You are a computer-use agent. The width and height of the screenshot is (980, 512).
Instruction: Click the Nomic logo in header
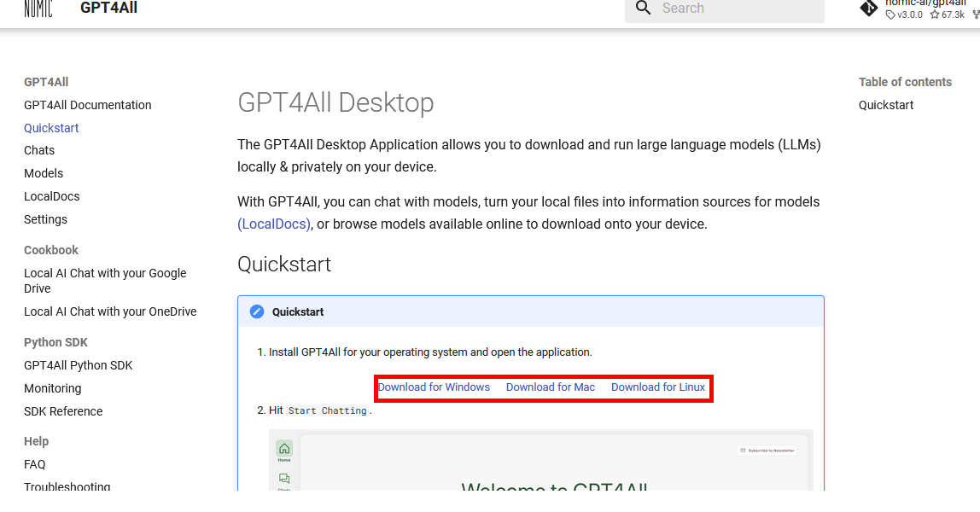(38, 9)
